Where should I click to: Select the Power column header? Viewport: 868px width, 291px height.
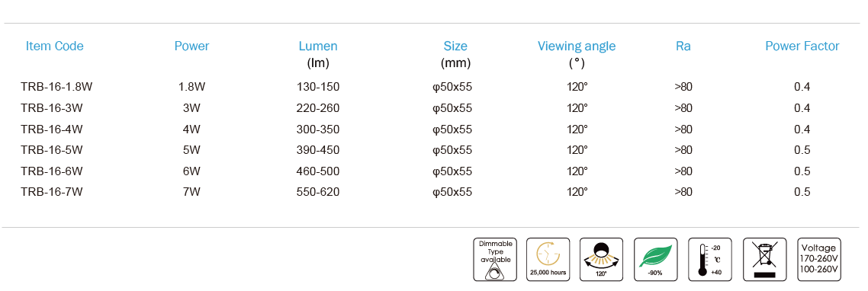(192, 46)
